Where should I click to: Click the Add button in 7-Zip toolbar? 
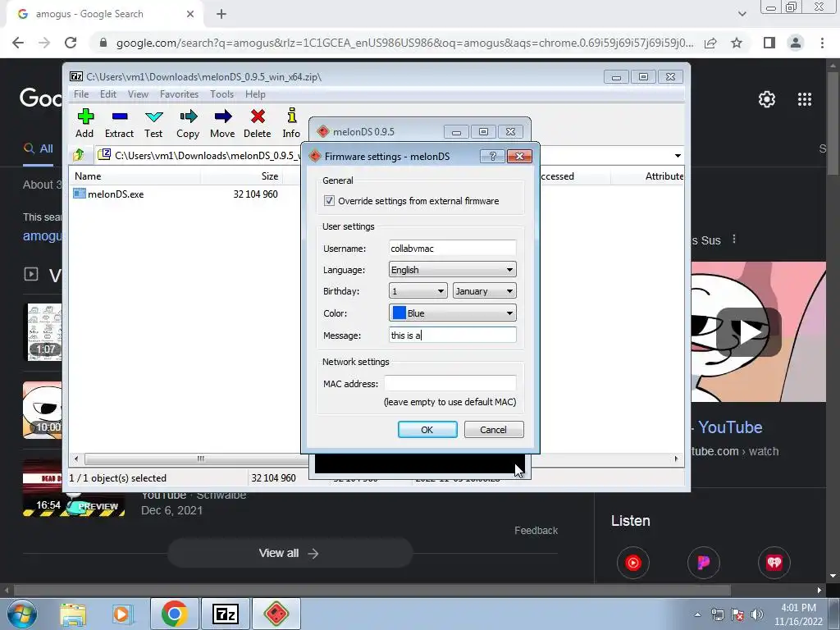click(x=84, y=124)
